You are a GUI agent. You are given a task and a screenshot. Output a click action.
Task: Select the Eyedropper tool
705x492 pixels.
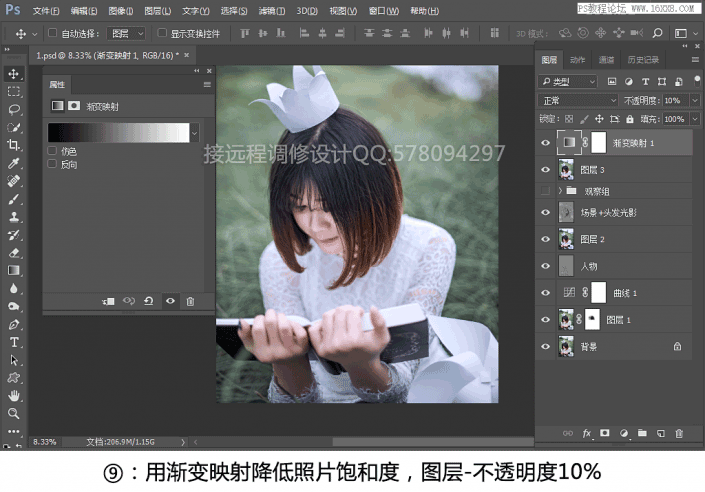coord(14,163)
